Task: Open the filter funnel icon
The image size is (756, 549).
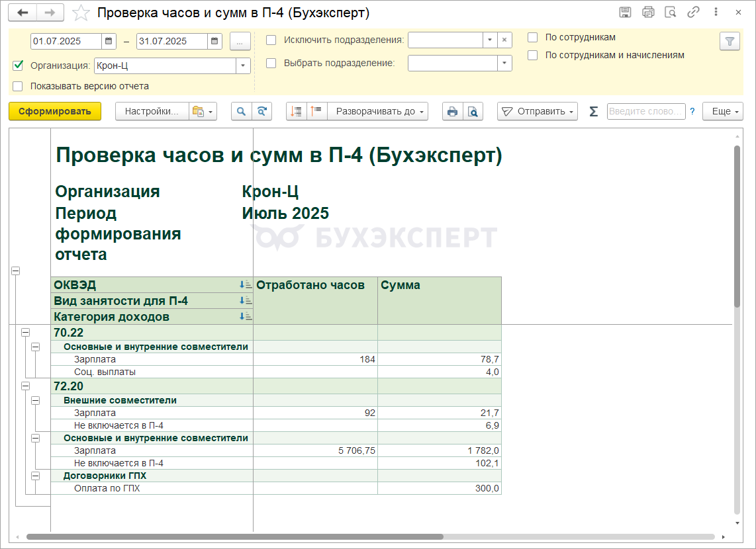Action: click(730, 42)
